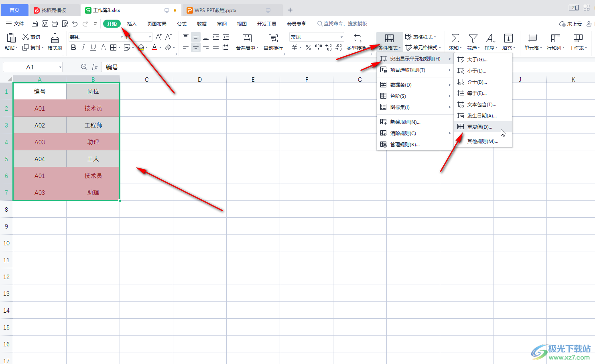
Task: Select Duplicate Values (重复值) menu item
Action: pos(483,127)
